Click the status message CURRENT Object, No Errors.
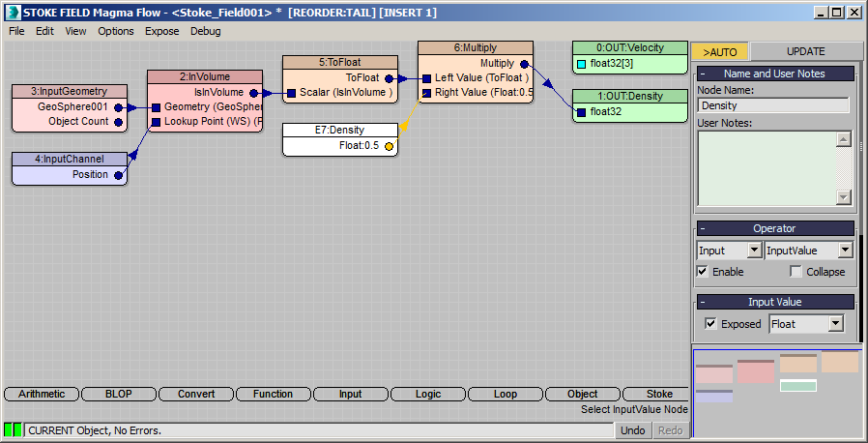Image resolution: width=868 pixels, height=443 pixels. click(94, 430)
